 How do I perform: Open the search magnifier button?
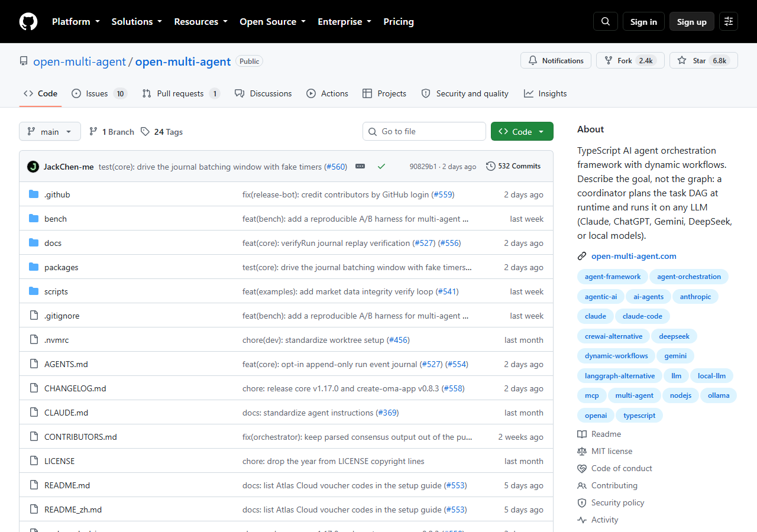click(x=606, y=21)
